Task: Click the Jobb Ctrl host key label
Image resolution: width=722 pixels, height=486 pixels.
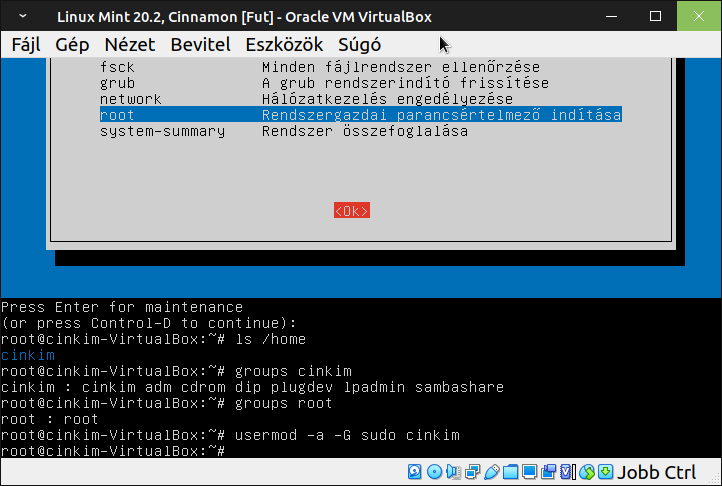Action: pos(656,472)
